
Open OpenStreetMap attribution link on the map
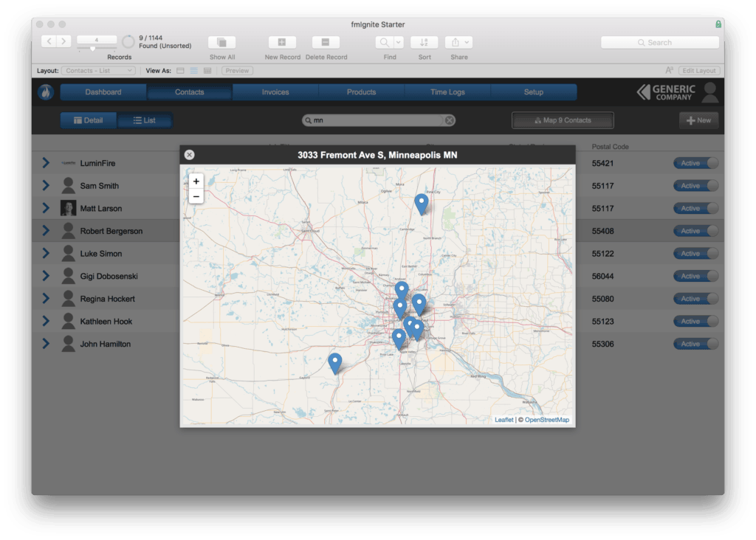click(546, 419)
